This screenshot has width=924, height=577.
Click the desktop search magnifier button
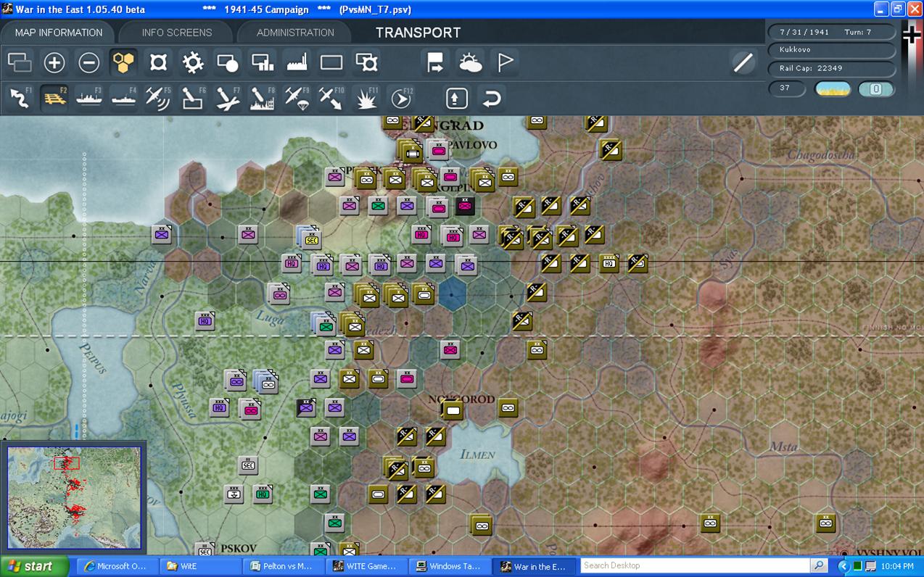(819, 565)
